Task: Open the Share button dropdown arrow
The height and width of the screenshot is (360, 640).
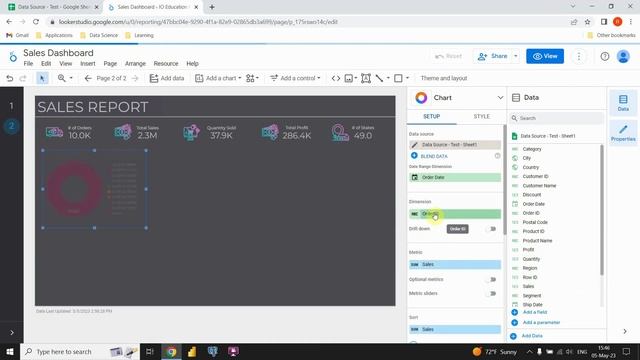Action: coord(516,56)
